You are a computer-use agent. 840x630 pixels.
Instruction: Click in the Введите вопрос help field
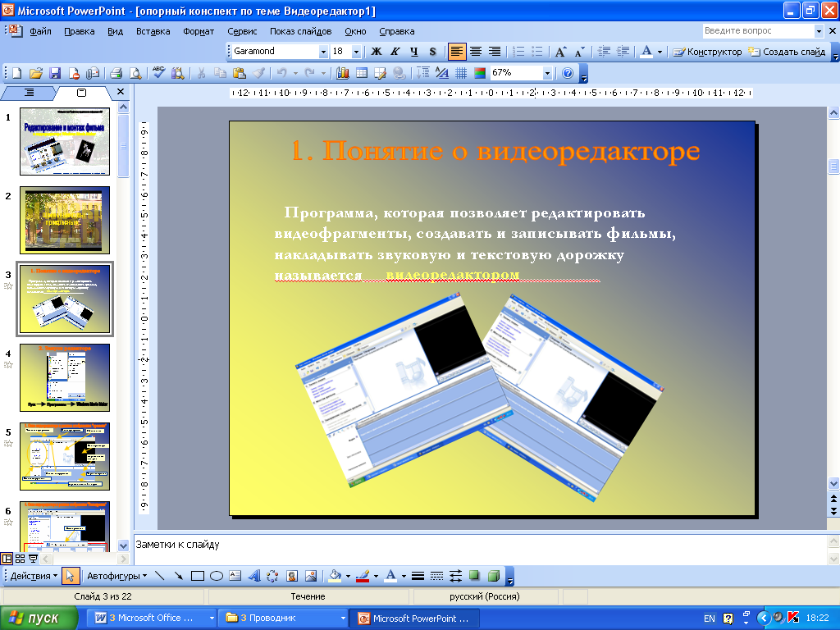757,31
